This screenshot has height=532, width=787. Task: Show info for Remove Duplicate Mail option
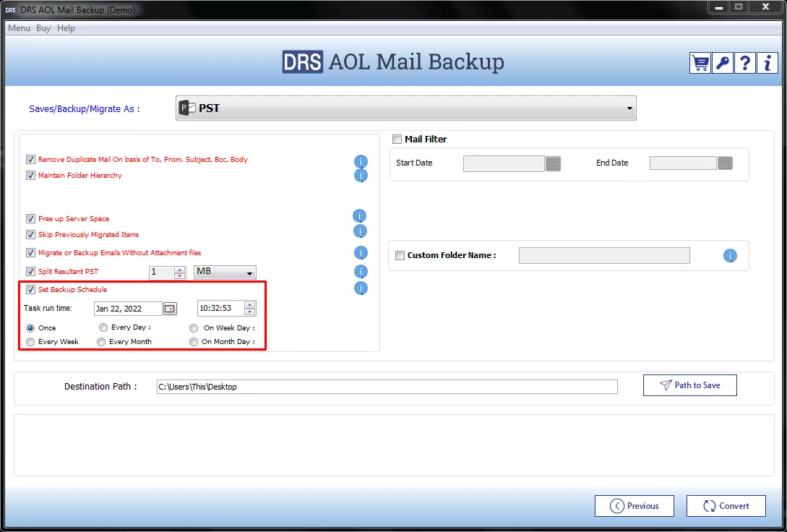[x=361, y=162]
